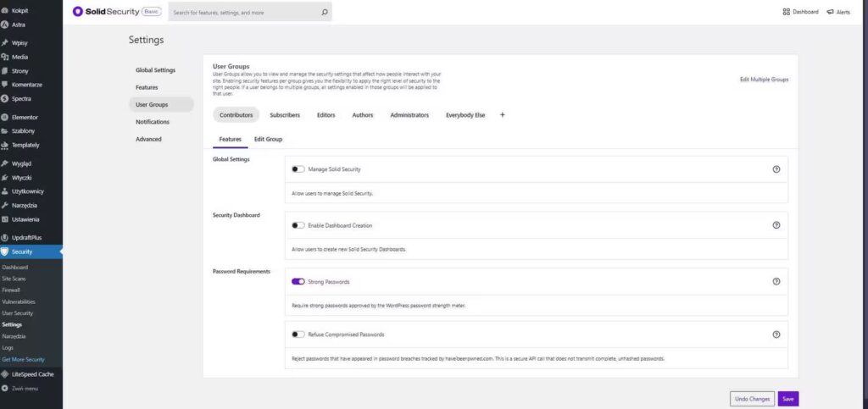Switch to the Edit Group tab

click(268, 139)
